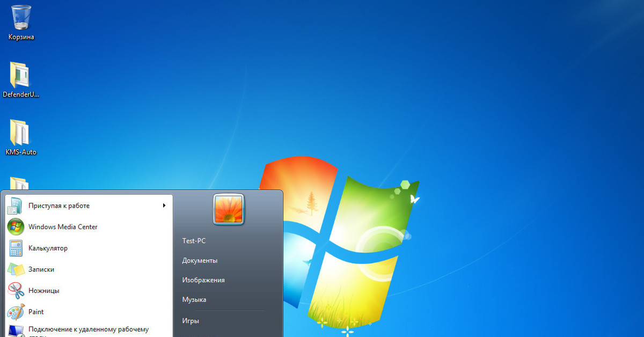The image size is (644, 337).
Task: Launch Windows Media Center from the Start menu
Action: 89,227
